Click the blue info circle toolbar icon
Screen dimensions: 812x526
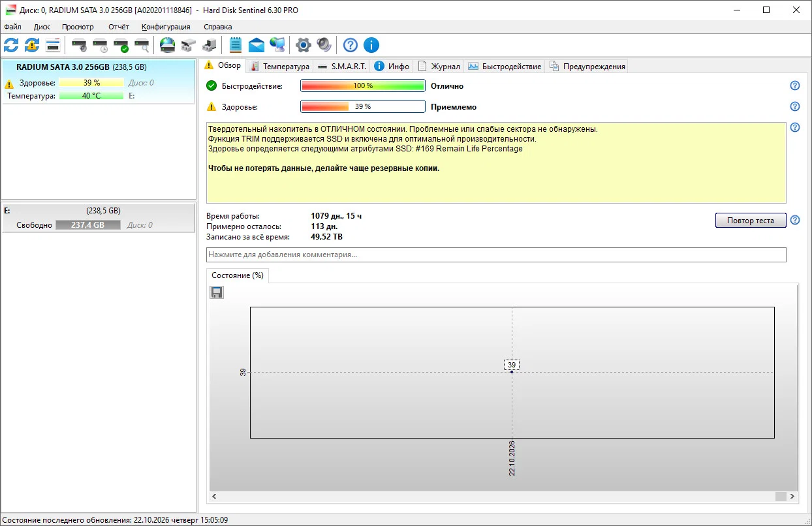click(371, 45)
